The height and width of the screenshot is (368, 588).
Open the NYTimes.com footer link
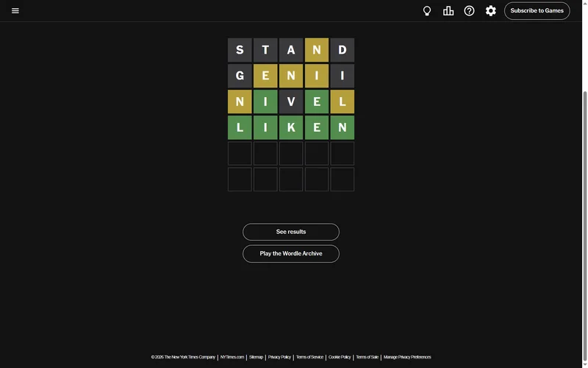232,357
